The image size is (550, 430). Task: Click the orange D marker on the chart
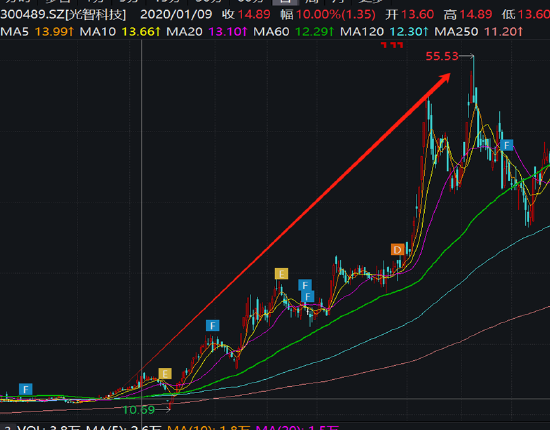coord(397,250)
